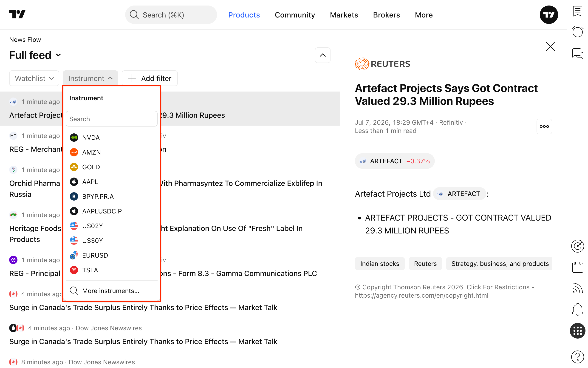
Task: Select the AAPLUSDC.P instrument option
Action: tap(112, 211)
